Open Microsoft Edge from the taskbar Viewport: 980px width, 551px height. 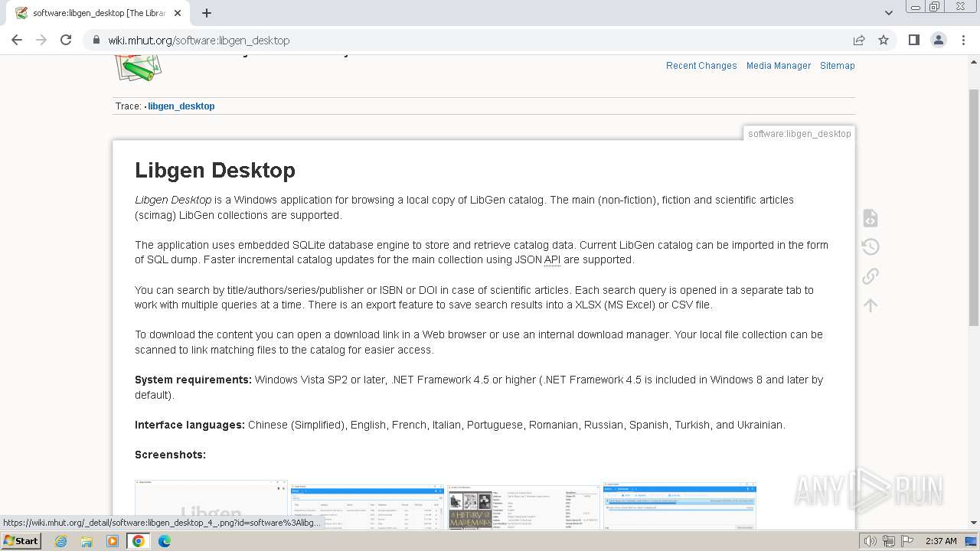pos(164,541)
